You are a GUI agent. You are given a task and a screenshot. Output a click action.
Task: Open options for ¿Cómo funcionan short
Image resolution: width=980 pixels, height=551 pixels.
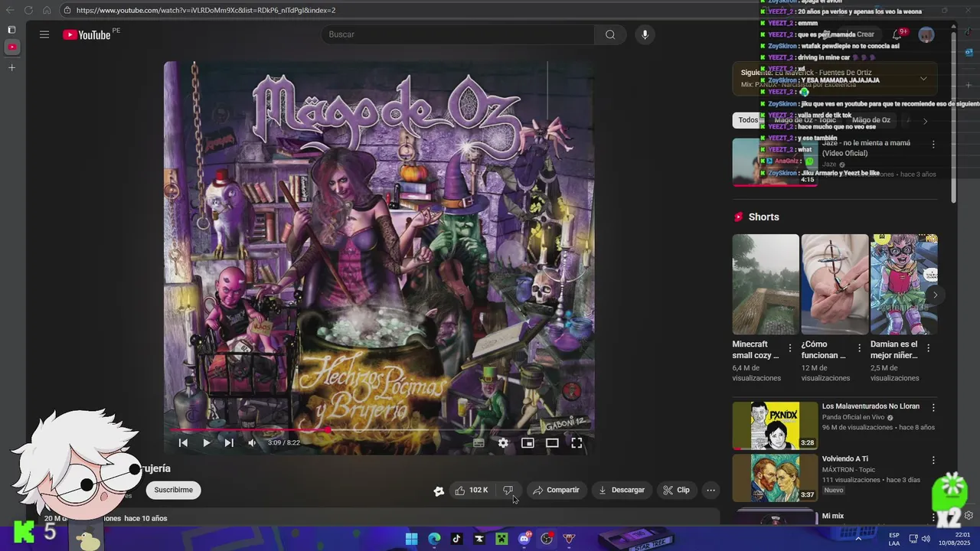859,347
